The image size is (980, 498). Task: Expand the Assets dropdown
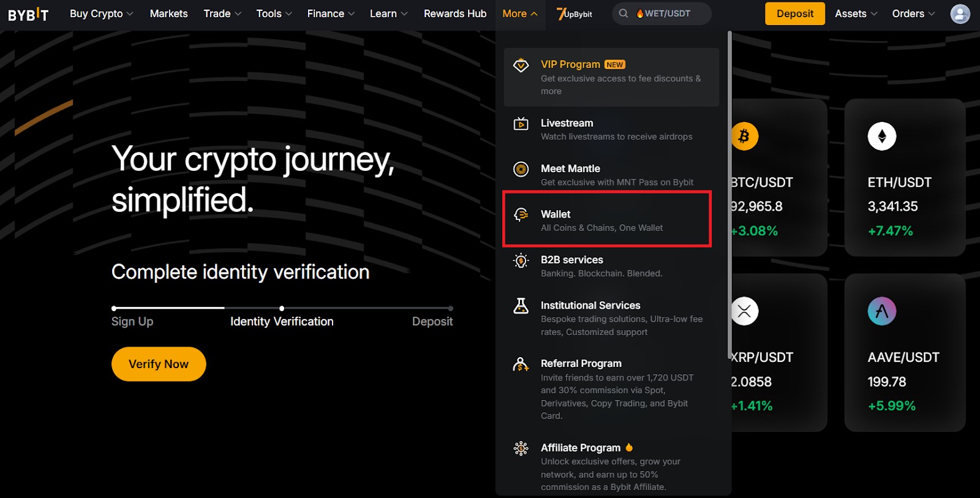tap(856, 13)
